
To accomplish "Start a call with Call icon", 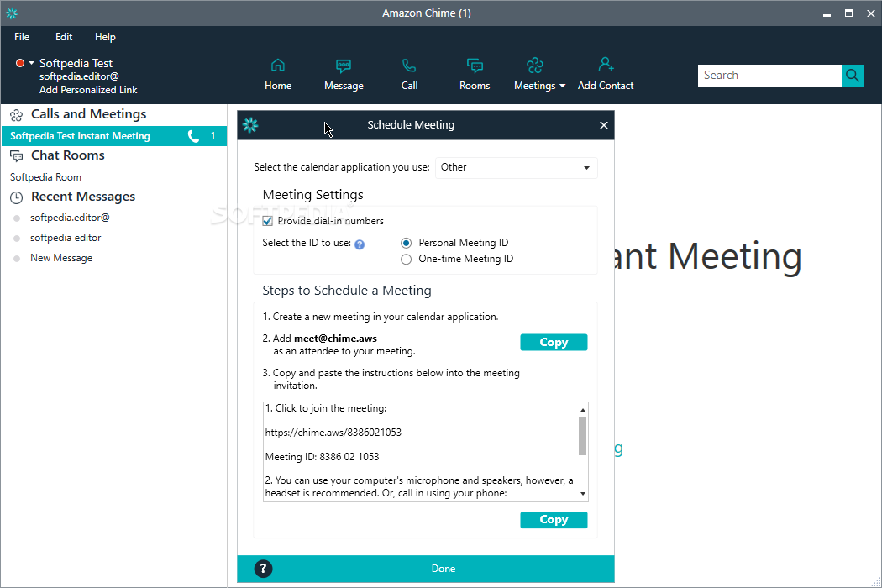I will point(409,66).
